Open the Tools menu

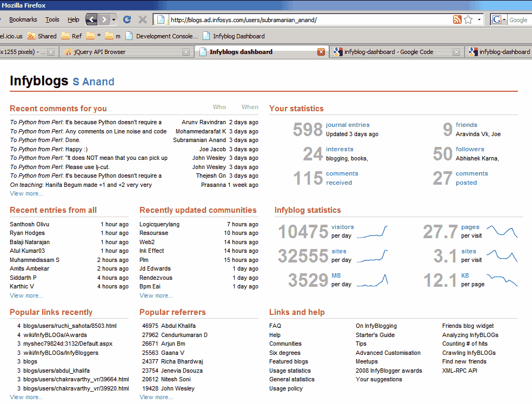point(52,19)
